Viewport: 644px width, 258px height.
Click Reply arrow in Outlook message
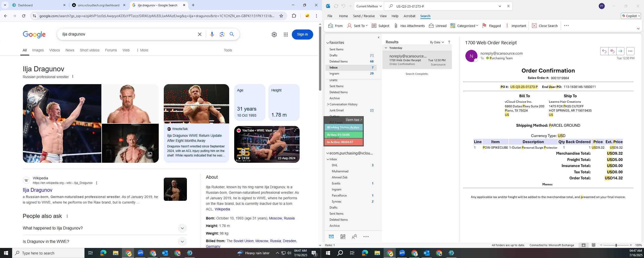click(604, 51)
